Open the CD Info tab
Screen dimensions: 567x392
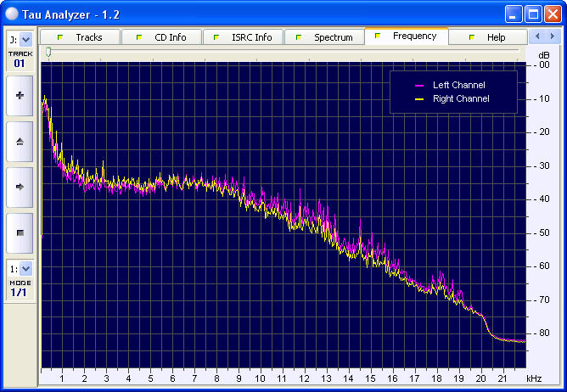161,37
